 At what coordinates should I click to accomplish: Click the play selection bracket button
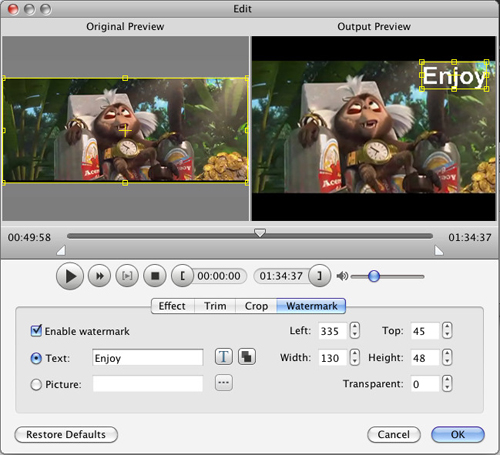[127, 276]
